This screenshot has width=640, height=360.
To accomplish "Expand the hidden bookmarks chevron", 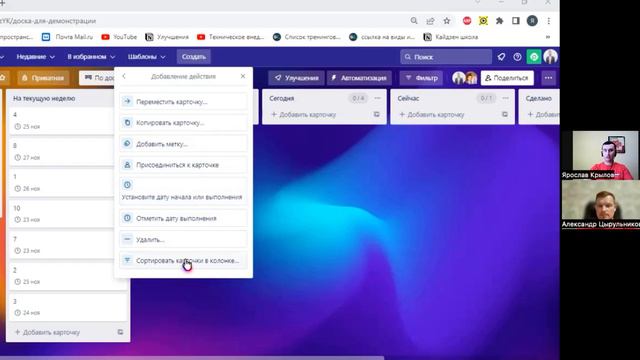I will [548, 37].
